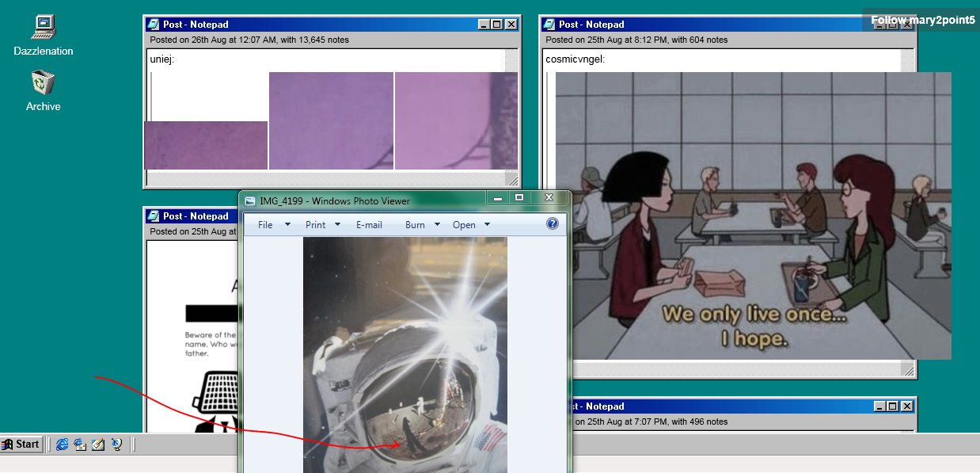Maximize the uniej Post Notepad window

tap(496, 25)
